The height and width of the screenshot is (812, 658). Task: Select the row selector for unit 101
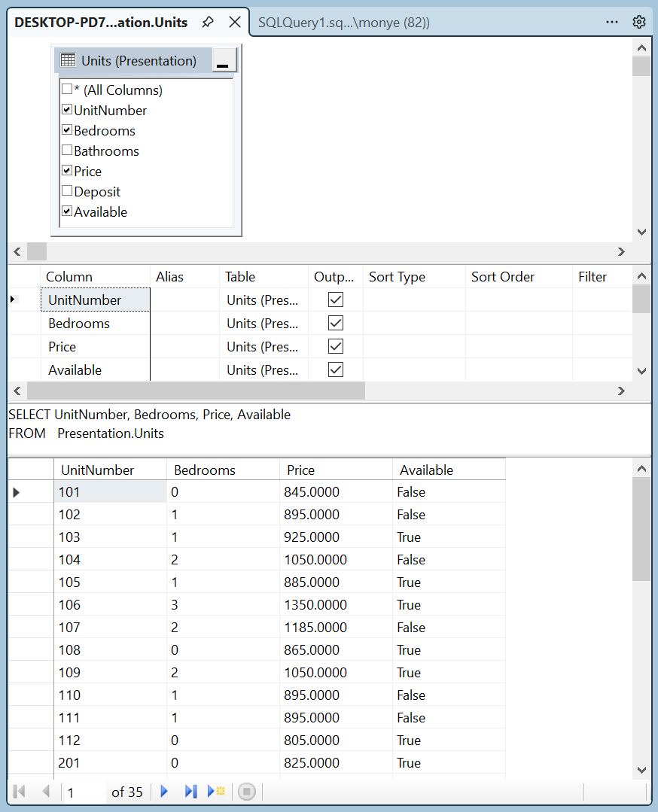coord(31,492)
